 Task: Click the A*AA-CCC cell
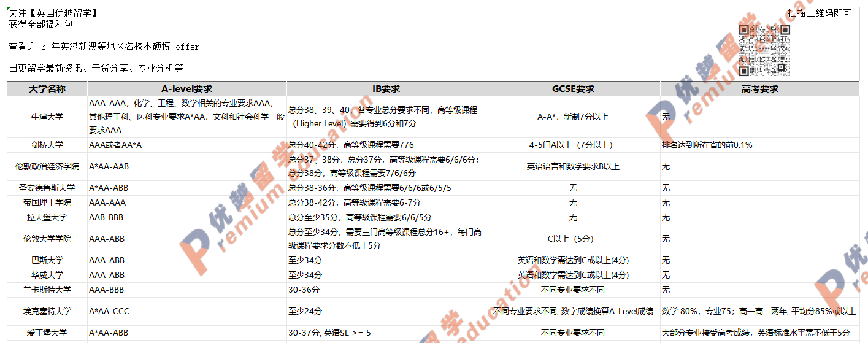pyautogui.click(x=187, y=311)
